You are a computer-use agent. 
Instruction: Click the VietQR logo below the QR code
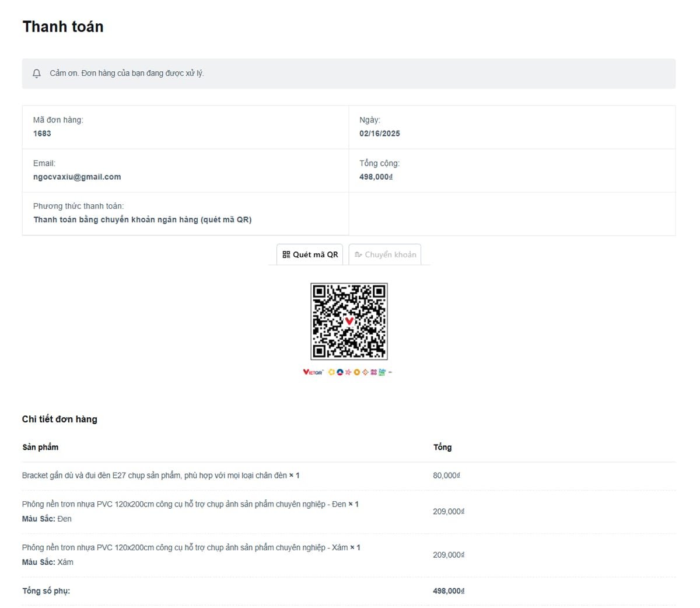[x=313, y=372]
